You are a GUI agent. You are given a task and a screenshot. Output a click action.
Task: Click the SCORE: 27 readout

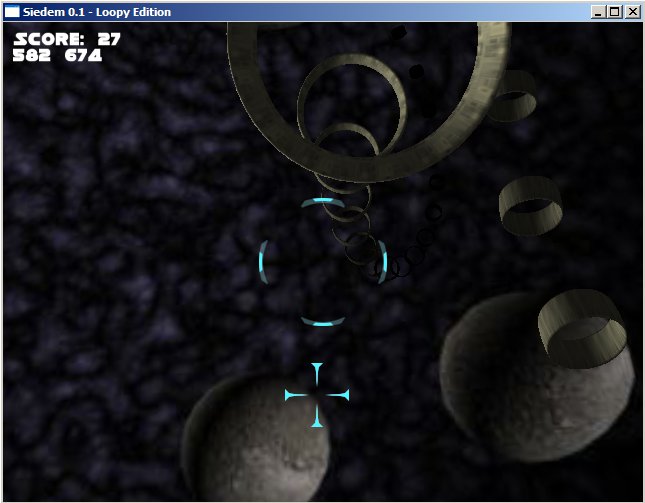pyautogui.click(x=67, y=39)
